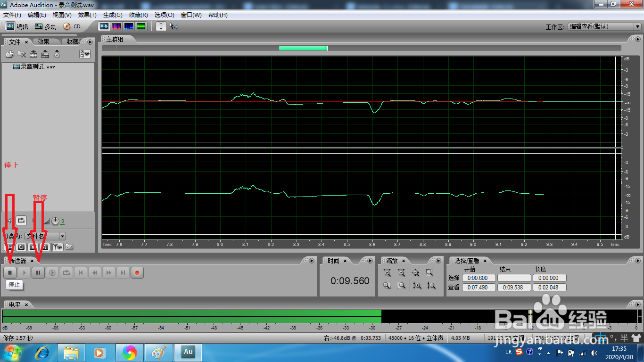The image size is (644, 362).
Task: Open the 帮助(H) menu
Action: point(217,15)
